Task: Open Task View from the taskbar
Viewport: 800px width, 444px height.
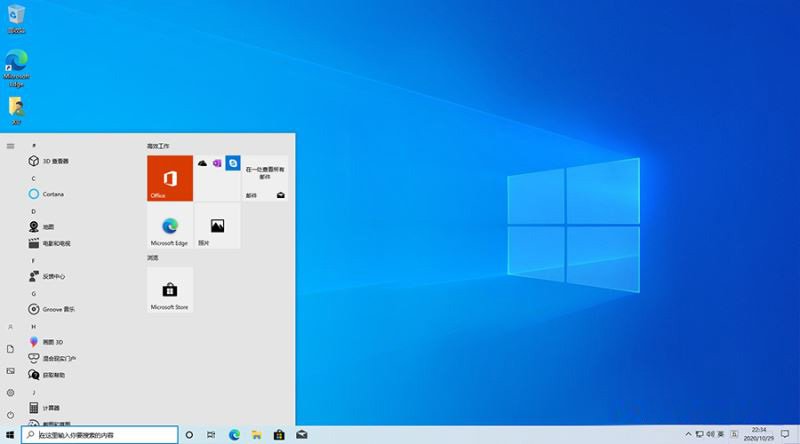Action: [x=211, y=435]
